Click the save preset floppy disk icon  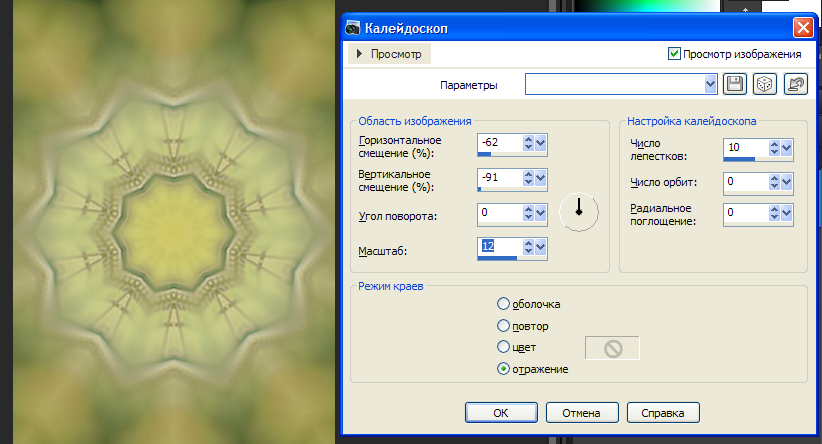[x=735, y=85]
